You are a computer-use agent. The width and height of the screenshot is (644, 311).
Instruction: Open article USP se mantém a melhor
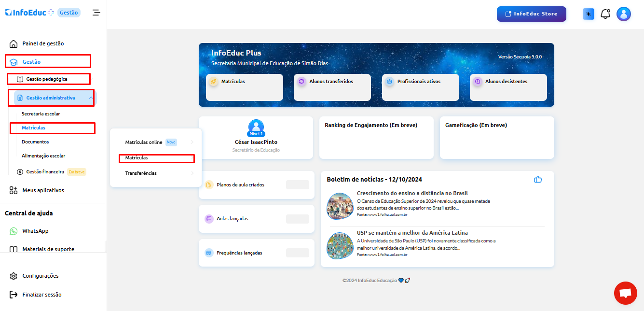click(412, 233)
